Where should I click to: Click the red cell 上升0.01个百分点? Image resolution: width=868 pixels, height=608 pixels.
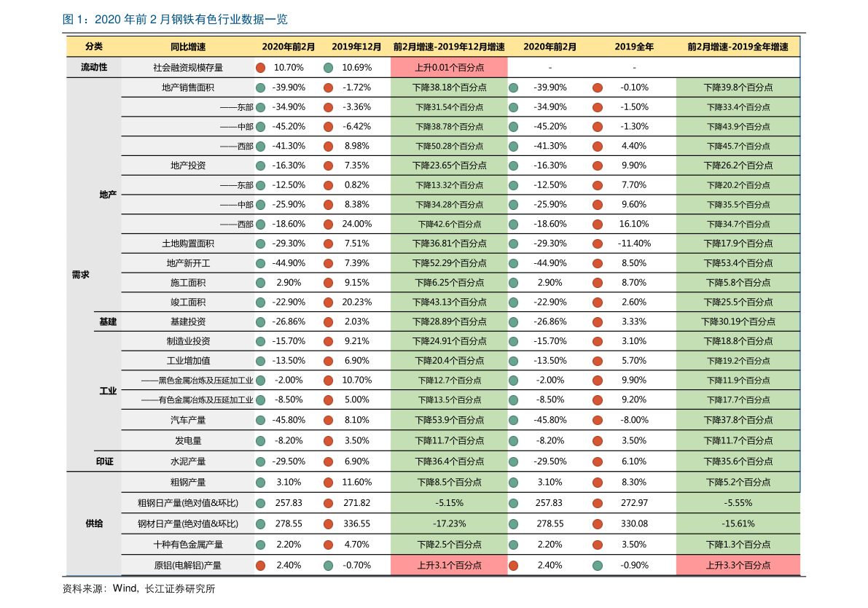click(x=449, y=68)
